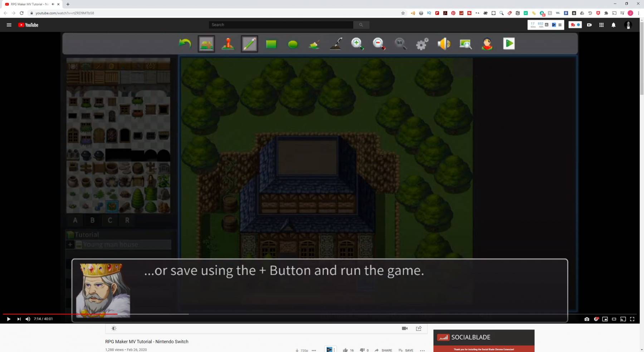The image size is (644, 352).
Task: Enable miniplayer mode
Action: point(605,319)
